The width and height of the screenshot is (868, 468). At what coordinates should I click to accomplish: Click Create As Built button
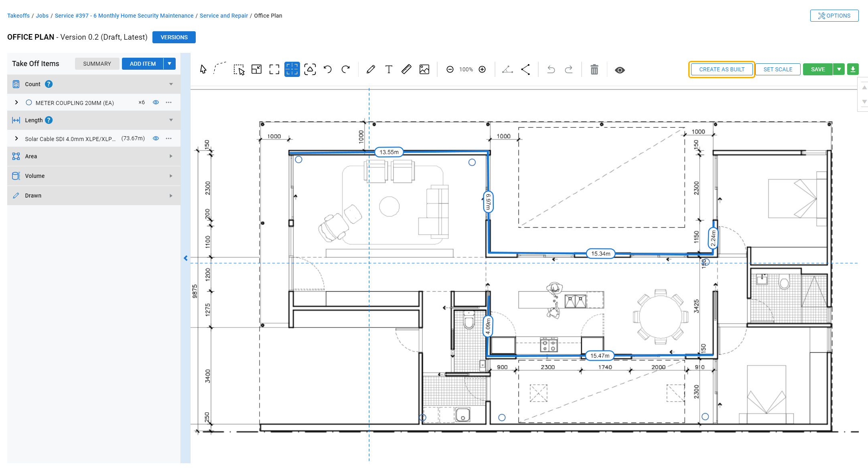(x=722, y=69)
